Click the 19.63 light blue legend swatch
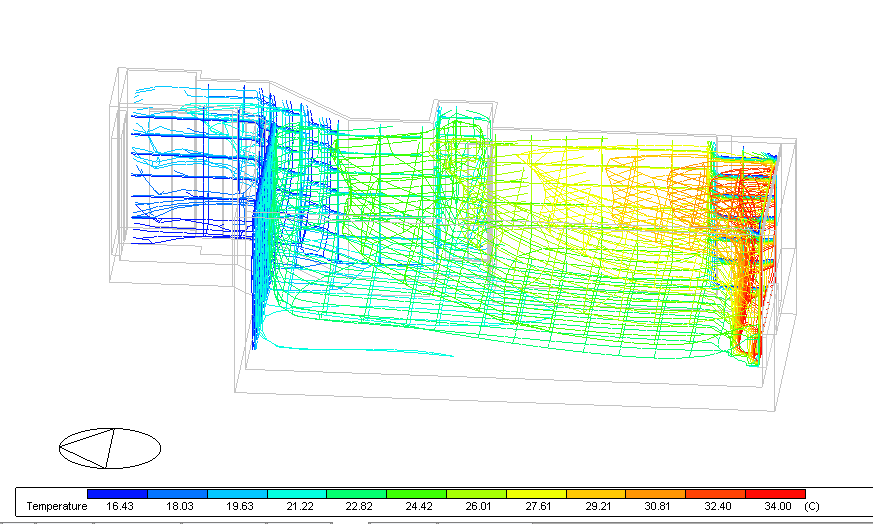The image size is (873, 524). 238,494
